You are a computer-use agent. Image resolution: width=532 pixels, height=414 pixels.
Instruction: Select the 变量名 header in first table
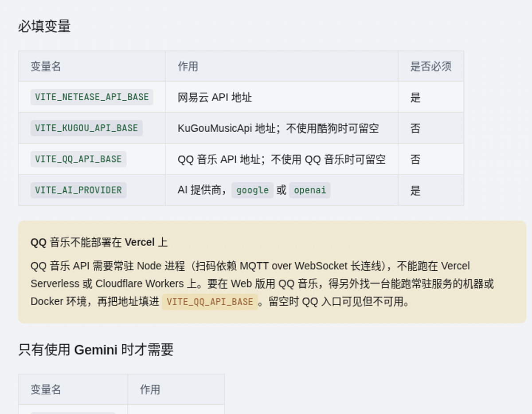pyautogui.click(x=46, y=67)
